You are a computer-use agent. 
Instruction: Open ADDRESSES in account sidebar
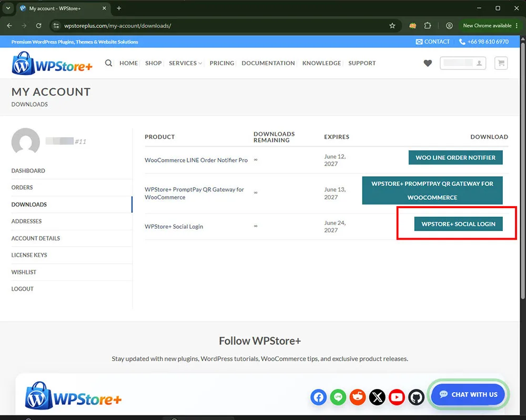click(26, 221)
